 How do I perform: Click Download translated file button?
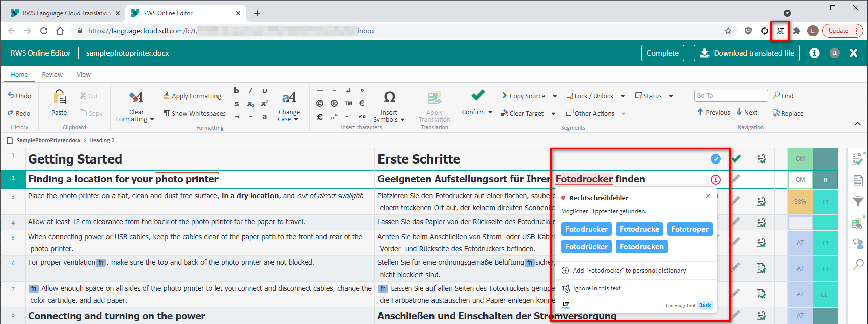(x=746, y=53)
